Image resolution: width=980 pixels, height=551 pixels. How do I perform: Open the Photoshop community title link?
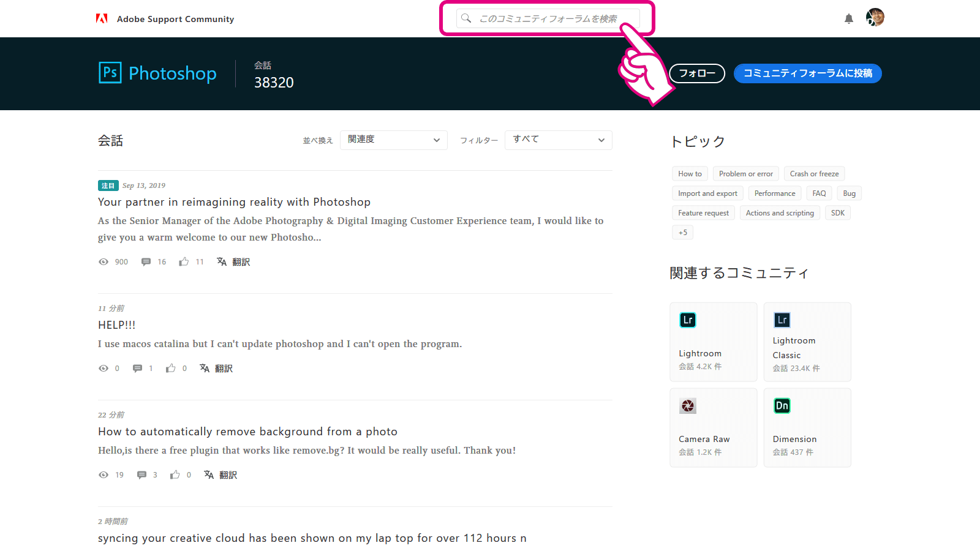(173, 73)
